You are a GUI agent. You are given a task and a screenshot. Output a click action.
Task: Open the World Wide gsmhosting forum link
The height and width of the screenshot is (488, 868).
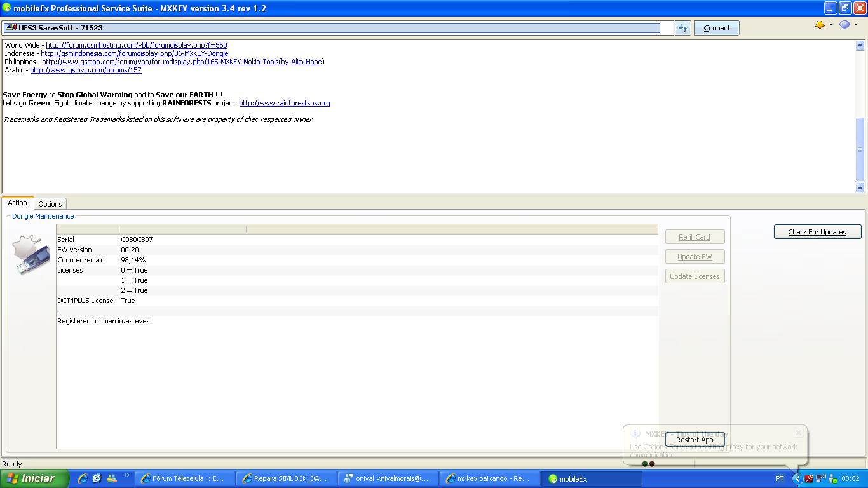pyautogui.click(x=136, y=45)
